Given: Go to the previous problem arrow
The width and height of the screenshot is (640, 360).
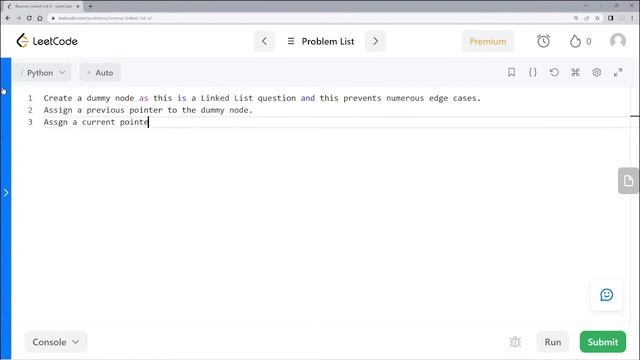Looking at the screenshot, I should coord(264,41).
